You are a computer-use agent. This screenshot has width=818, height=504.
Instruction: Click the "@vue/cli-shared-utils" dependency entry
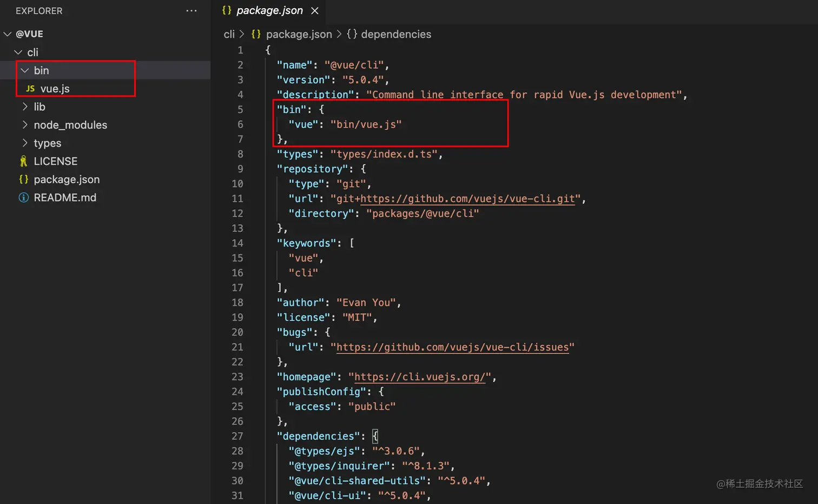[357, 481]
